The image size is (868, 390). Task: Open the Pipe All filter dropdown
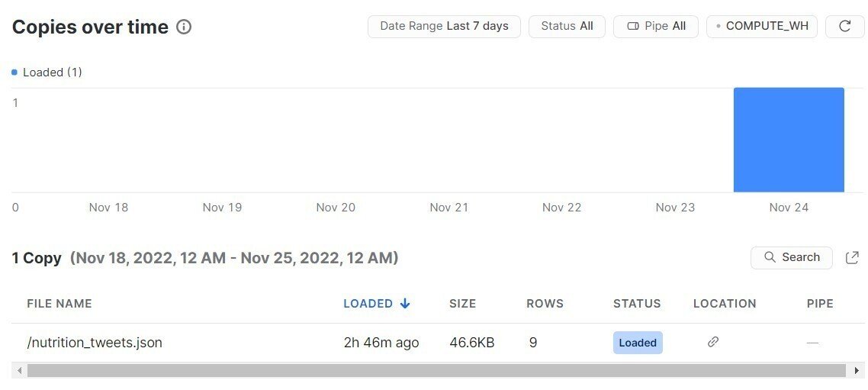655,26
